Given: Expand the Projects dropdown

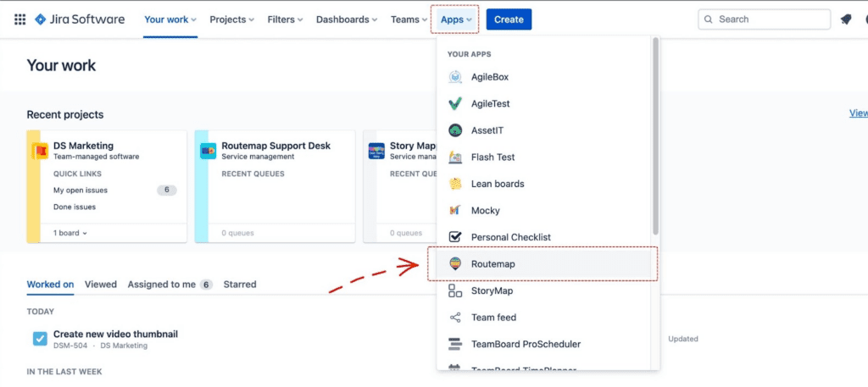Looking at the screenshot, I should pyautogui.click(x=232, y=19).
